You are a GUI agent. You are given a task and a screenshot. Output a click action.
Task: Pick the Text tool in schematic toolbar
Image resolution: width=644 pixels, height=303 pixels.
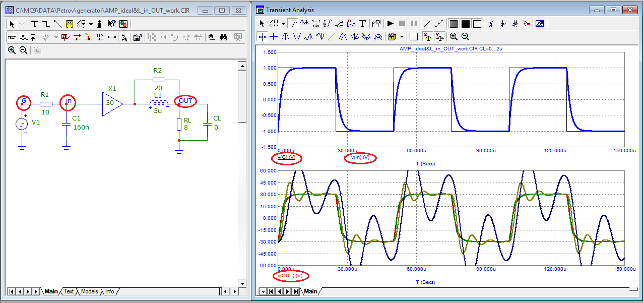click(35, 24)
